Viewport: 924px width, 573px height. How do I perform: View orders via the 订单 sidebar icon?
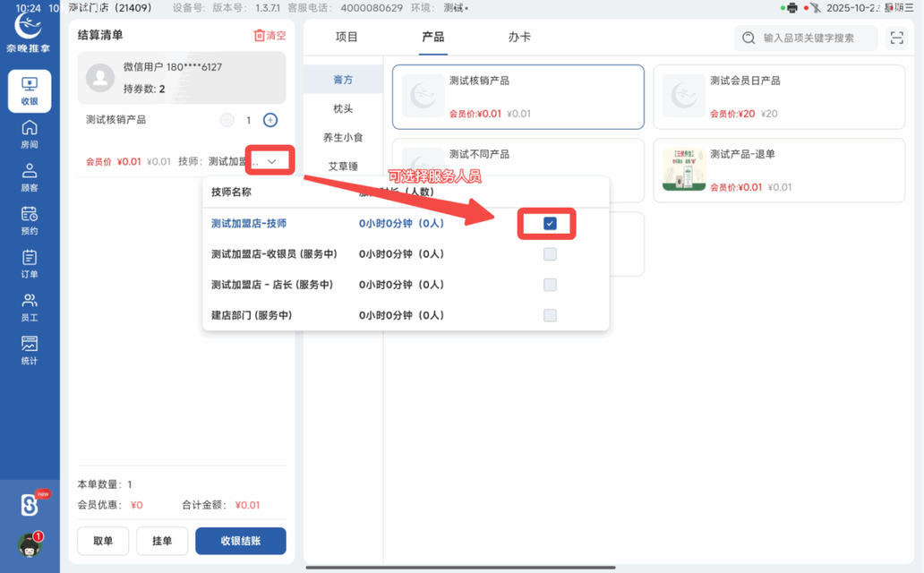point(29,260)
